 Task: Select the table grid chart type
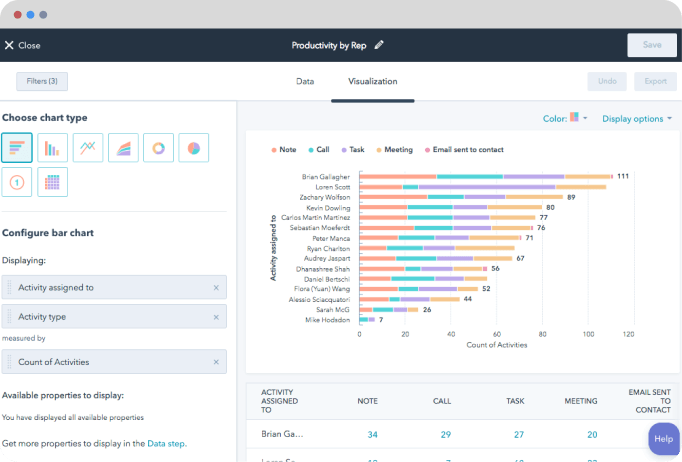[52, 182]
